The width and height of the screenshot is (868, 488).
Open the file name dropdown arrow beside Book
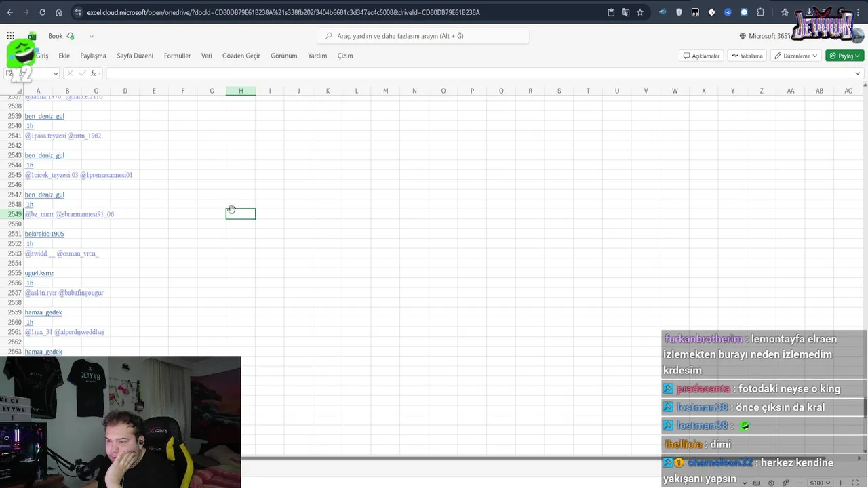coord(92,36)
